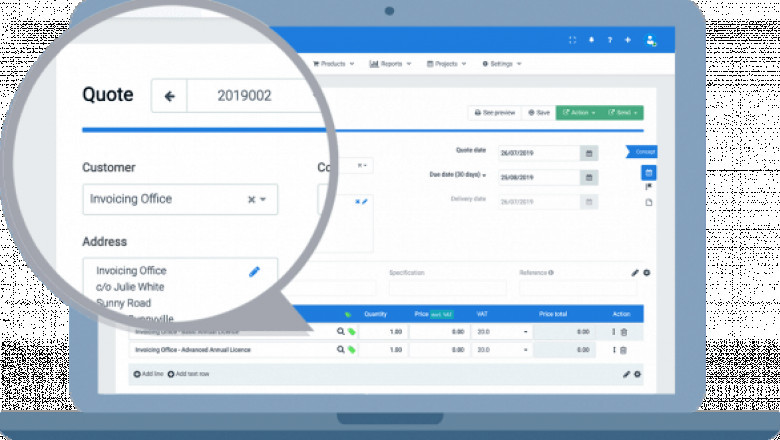Open the green Action dropdown button
The image size is (780, 440).
pyautogui.click(x=579, y=113)
